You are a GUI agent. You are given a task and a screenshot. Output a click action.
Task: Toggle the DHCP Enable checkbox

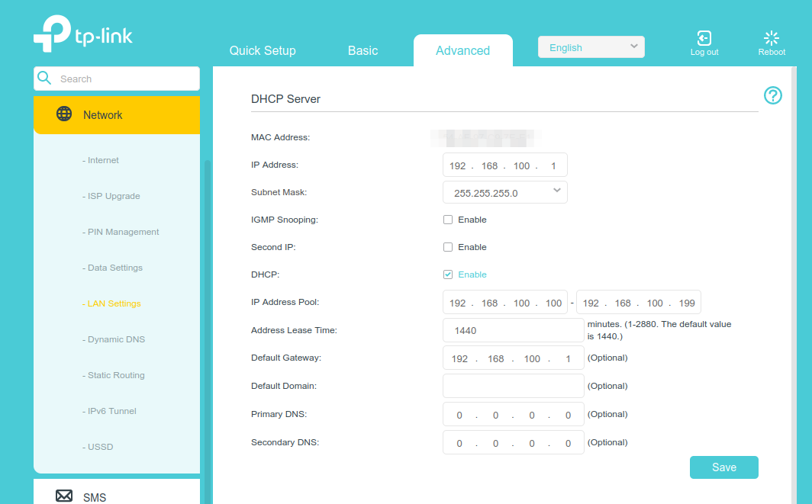448,274
